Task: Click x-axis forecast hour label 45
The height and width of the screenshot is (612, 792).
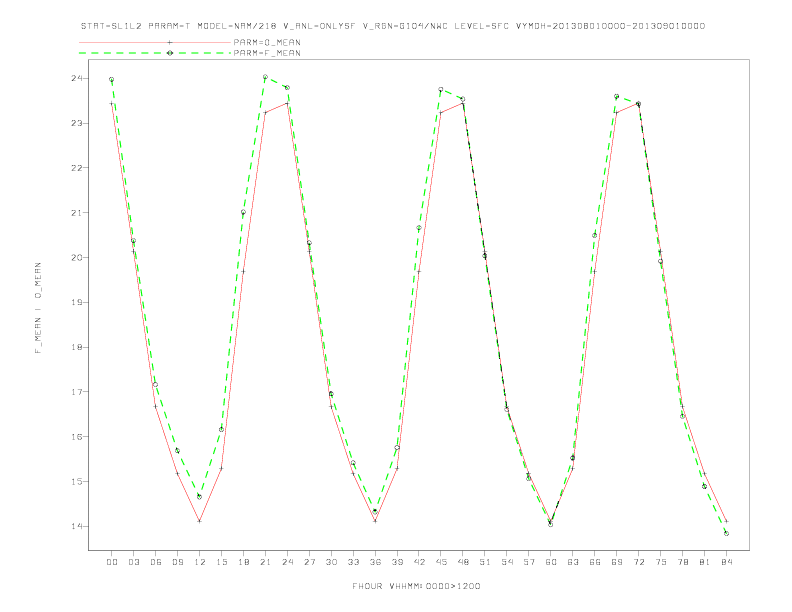Action: pyautogui.click(x=441, y=562)
